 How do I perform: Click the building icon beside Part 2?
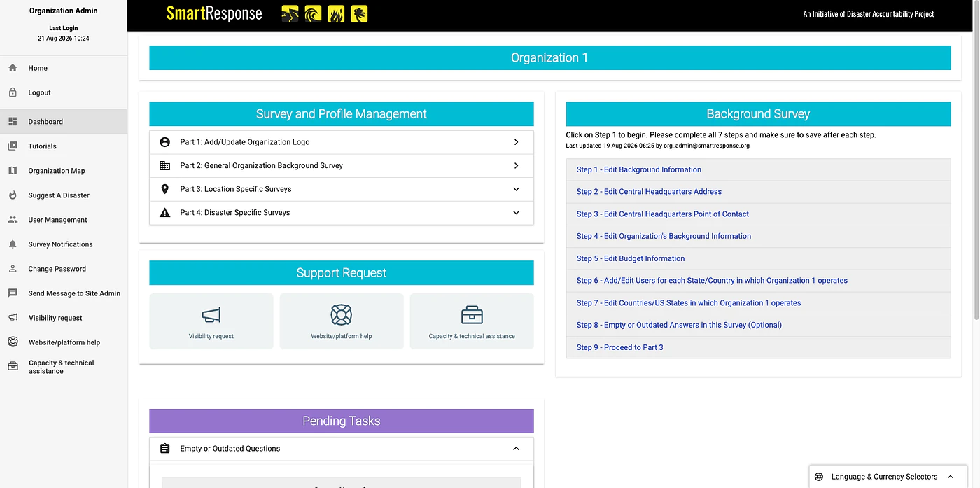pyautogui.click(x=165, y=166)
